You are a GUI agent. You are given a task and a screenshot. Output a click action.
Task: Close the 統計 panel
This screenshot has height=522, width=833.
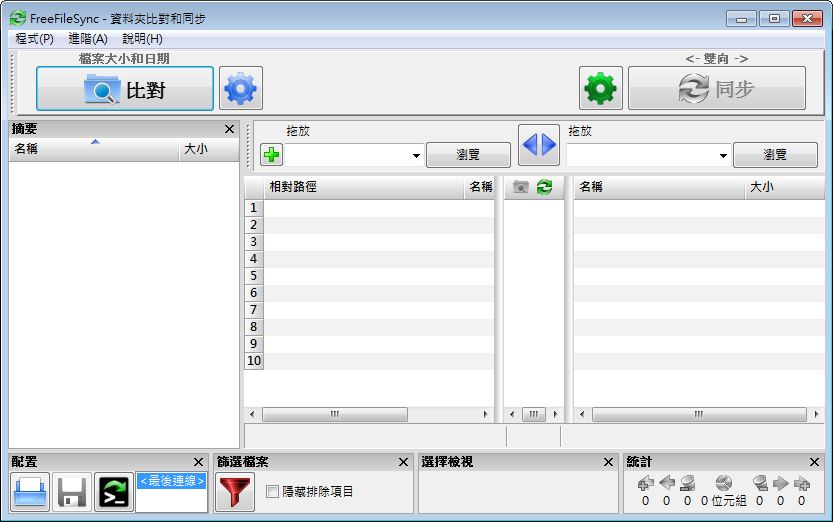[813, 462]
